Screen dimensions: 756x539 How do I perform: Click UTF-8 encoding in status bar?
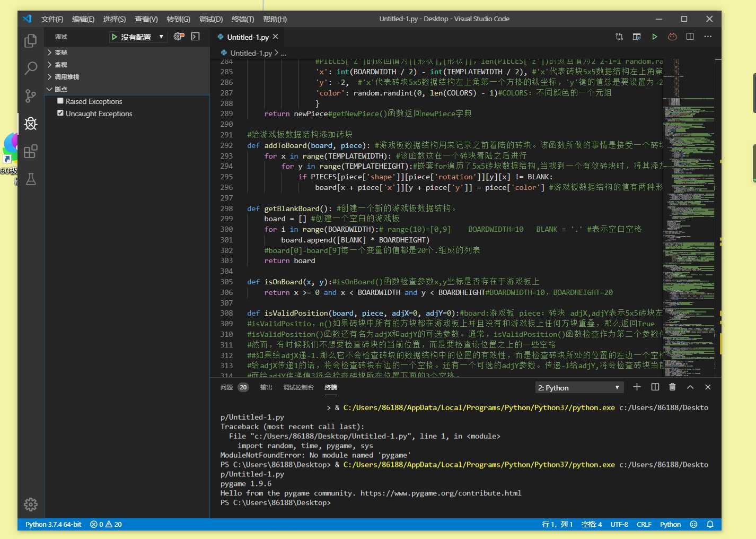point(619,524)
